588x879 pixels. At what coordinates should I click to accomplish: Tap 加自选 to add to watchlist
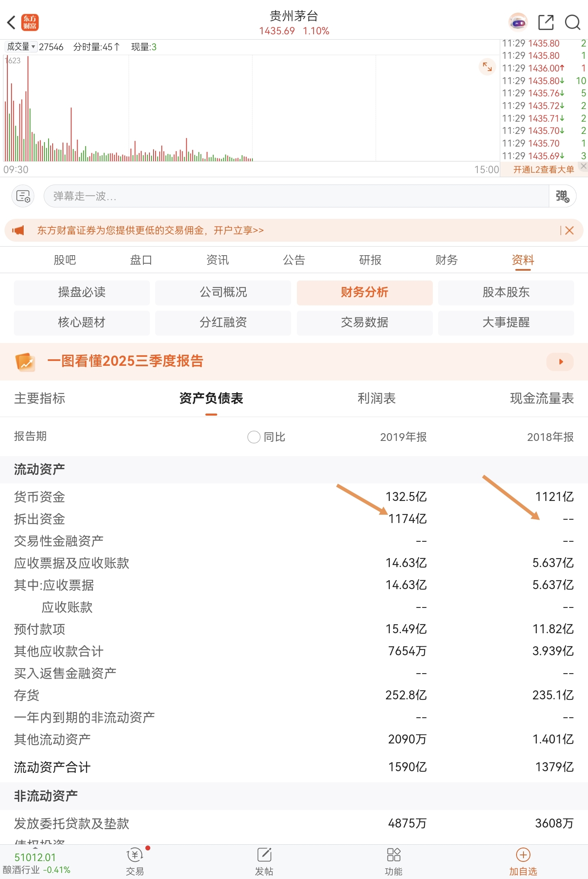(523, 861)
